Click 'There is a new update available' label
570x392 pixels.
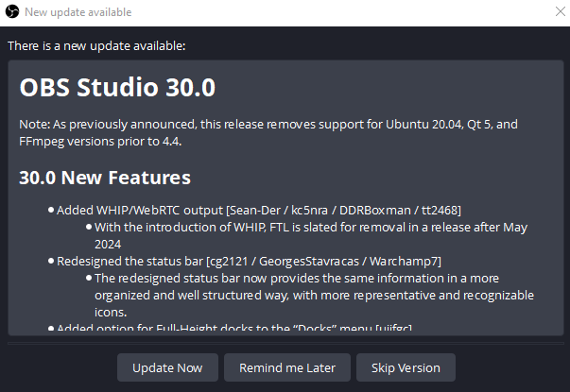(x=96, y=46)
